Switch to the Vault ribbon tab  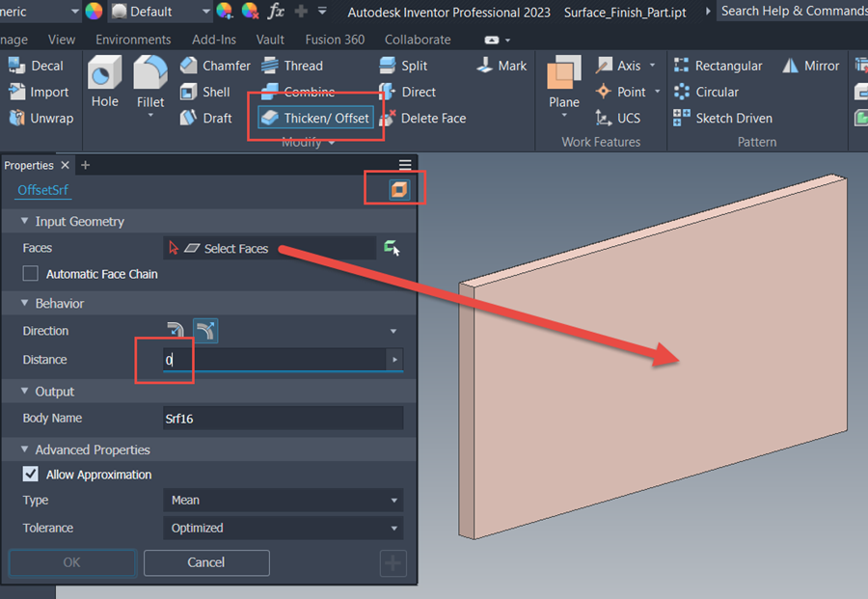[270, 40]
